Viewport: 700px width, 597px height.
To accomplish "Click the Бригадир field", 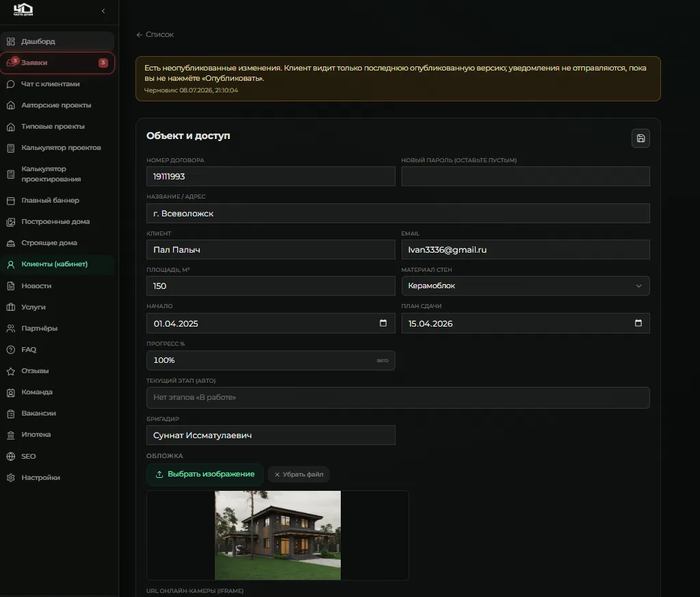I will 270,435.
